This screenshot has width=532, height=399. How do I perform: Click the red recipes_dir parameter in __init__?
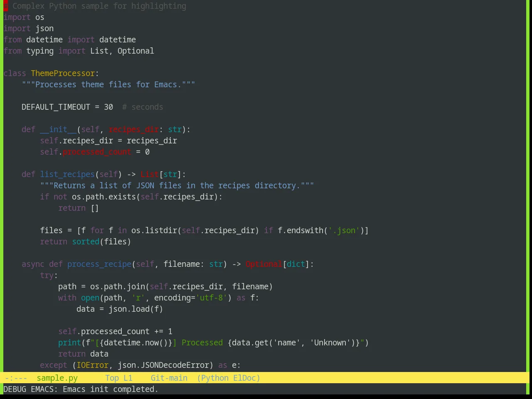pos(133,129)
